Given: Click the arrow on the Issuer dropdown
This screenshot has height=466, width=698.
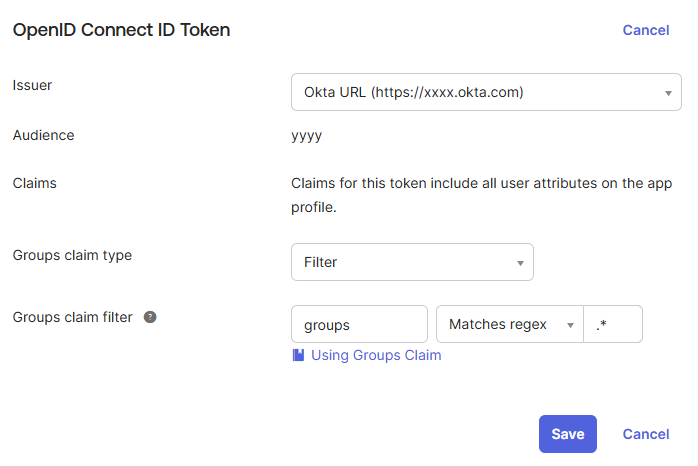Looking at the screenshot, I should 668,93.
